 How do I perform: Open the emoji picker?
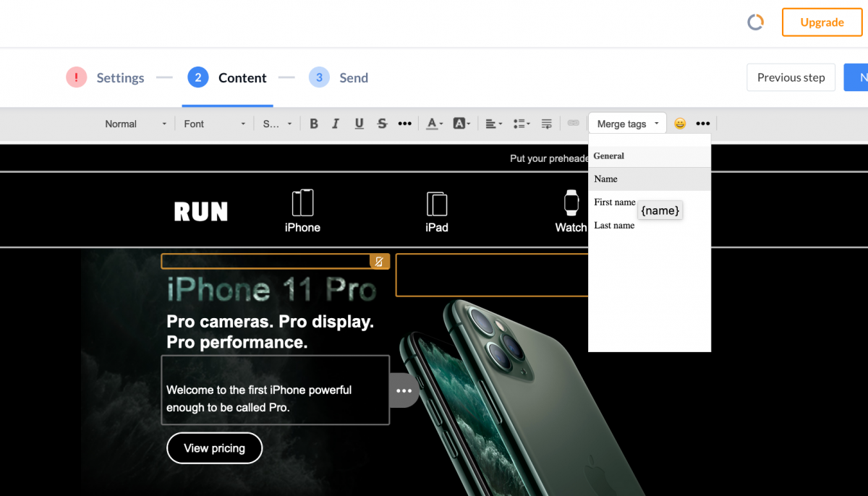[x=680, y=124]
